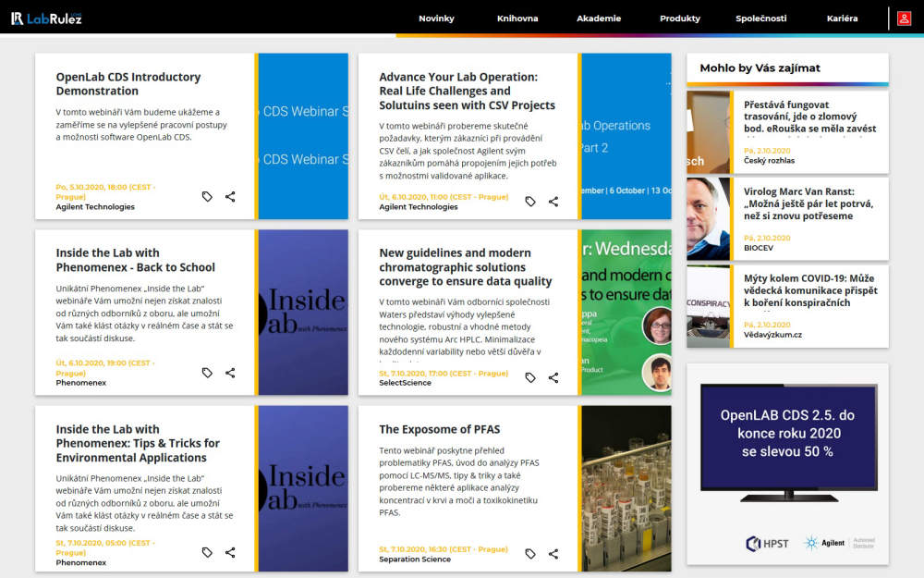The height and width of the screenshot is (578, 924).
Task: Click tag icon on Tips & Tricks Environmental card
Action: pyautogui.click(x=207, y=553)
